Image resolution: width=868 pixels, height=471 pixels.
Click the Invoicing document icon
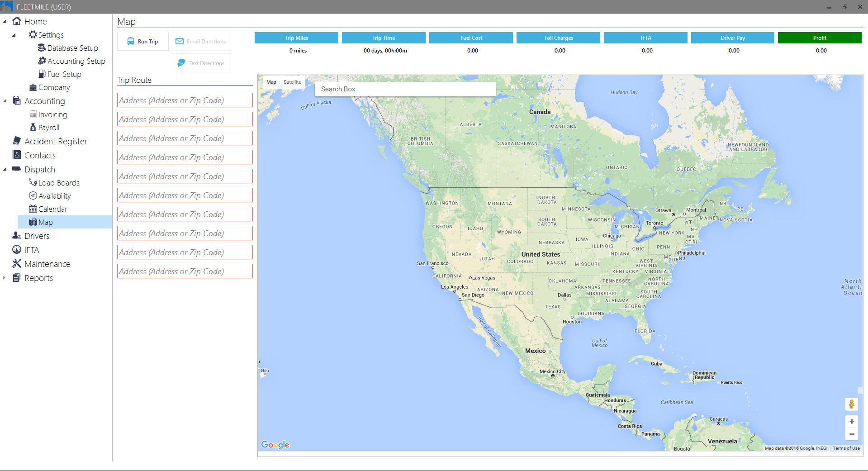pos(33,114)
